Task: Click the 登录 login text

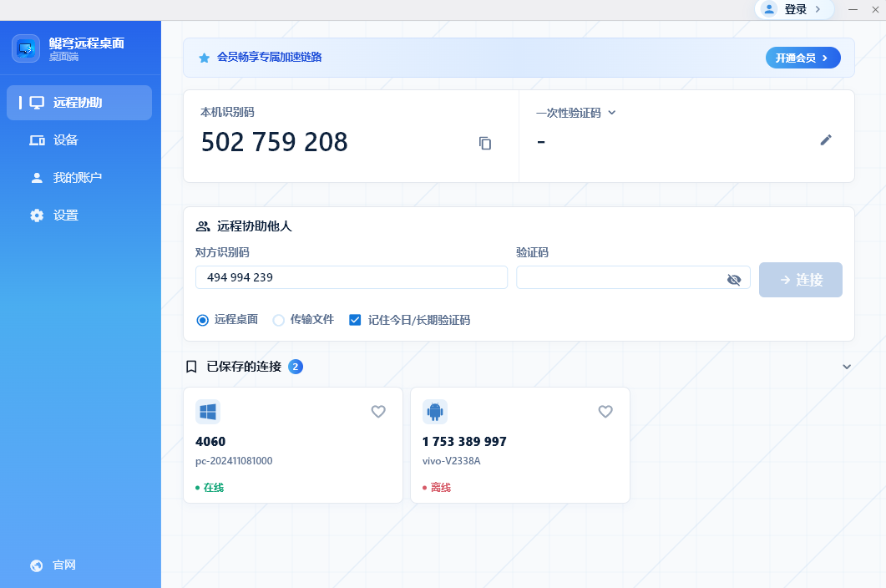Action: [796, 9]
